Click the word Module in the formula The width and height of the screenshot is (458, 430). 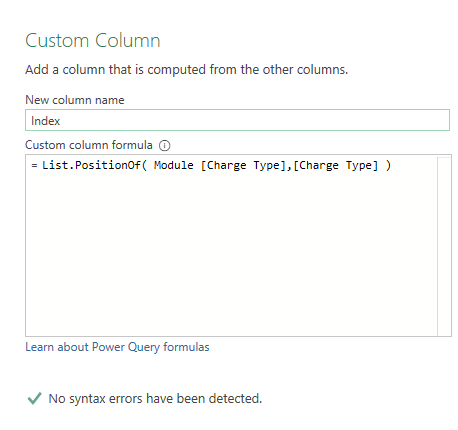(x=173, y=165)
